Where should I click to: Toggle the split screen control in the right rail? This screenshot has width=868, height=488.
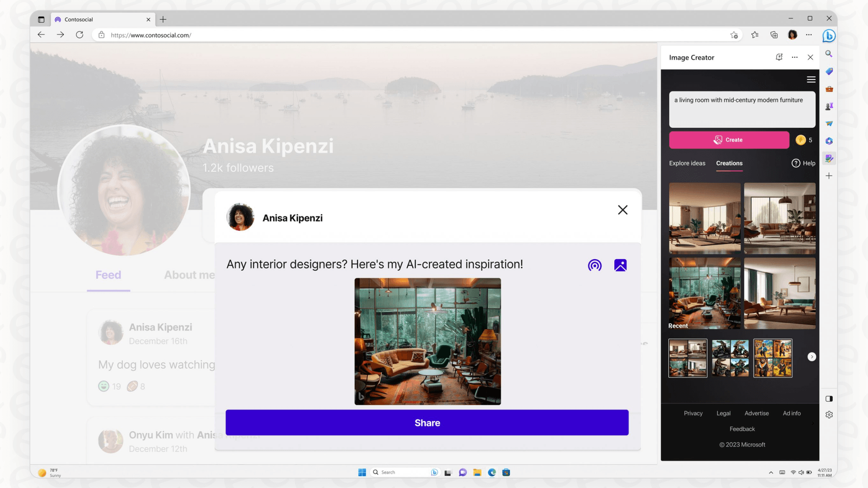tap(829, 398)
